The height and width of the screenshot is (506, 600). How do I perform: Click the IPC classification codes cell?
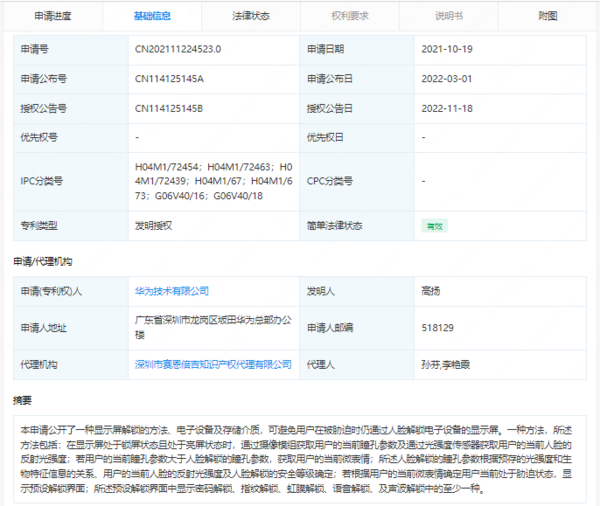214,181
